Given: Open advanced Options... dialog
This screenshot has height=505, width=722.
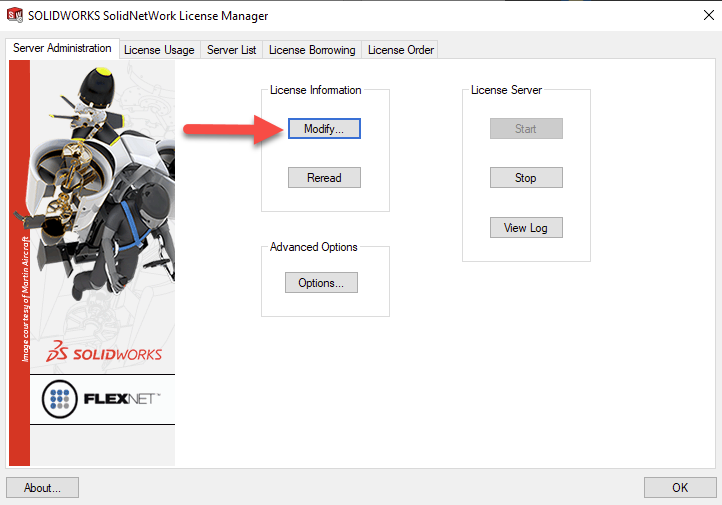Looking at the screenshot, I should [x=320, y=283].
